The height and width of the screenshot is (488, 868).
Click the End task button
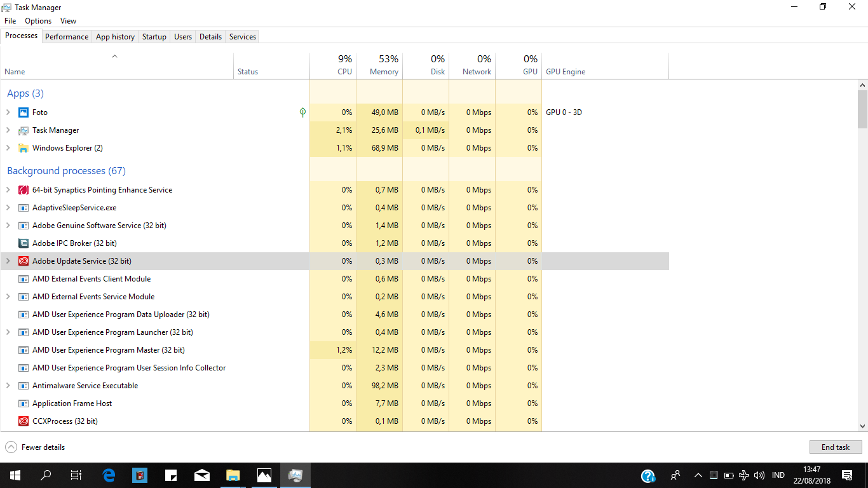pos(836,447)
